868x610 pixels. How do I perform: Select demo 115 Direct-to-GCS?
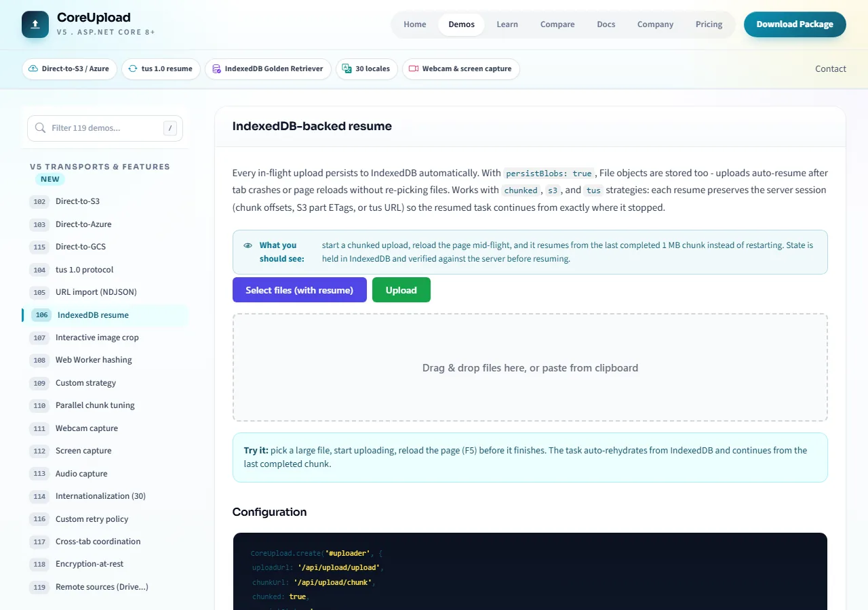click(x=105, y=247)
